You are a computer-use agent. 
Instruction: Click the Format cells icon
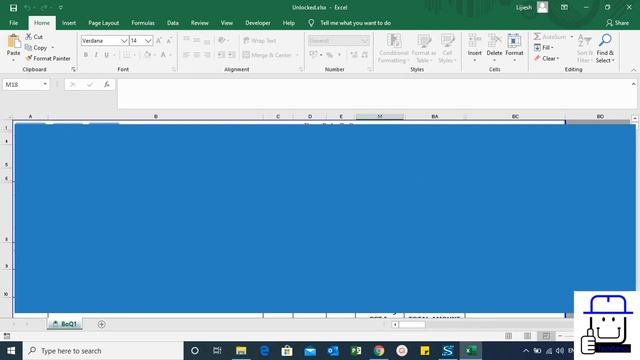pos(514,41)
